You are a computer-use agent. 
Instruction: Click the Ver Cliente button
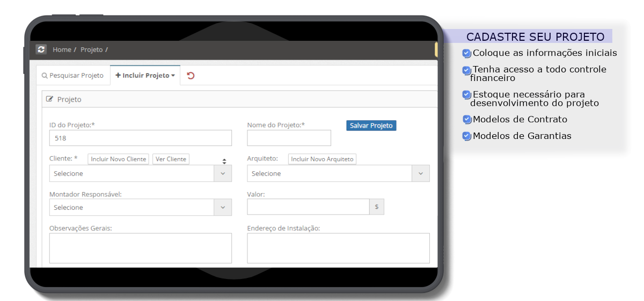click(171, 159)
